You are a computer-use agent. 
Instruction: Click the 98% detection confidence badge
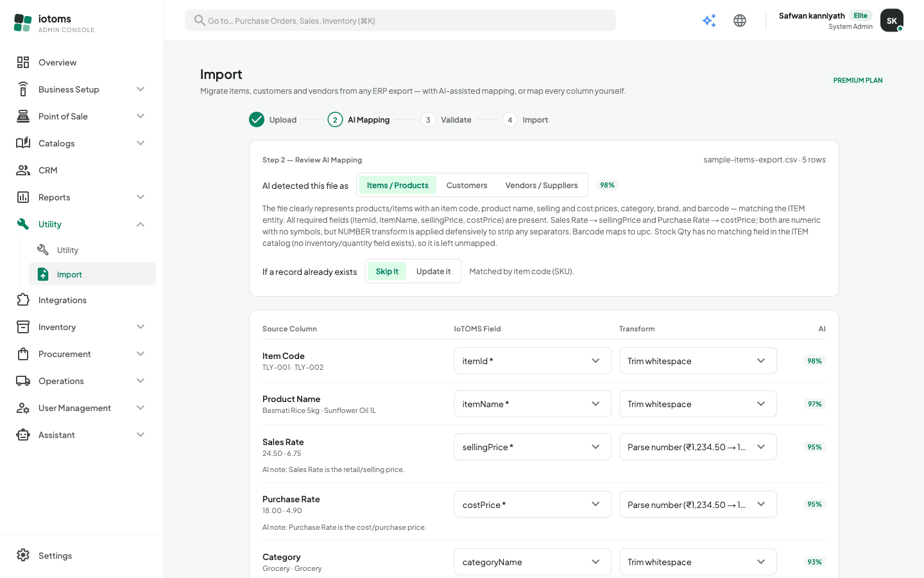coord(607,185)
